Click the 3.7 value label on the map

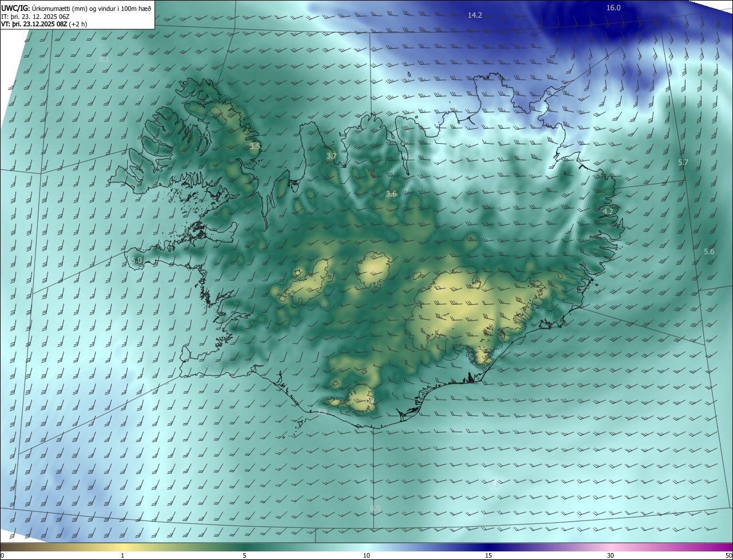(332, 156)
